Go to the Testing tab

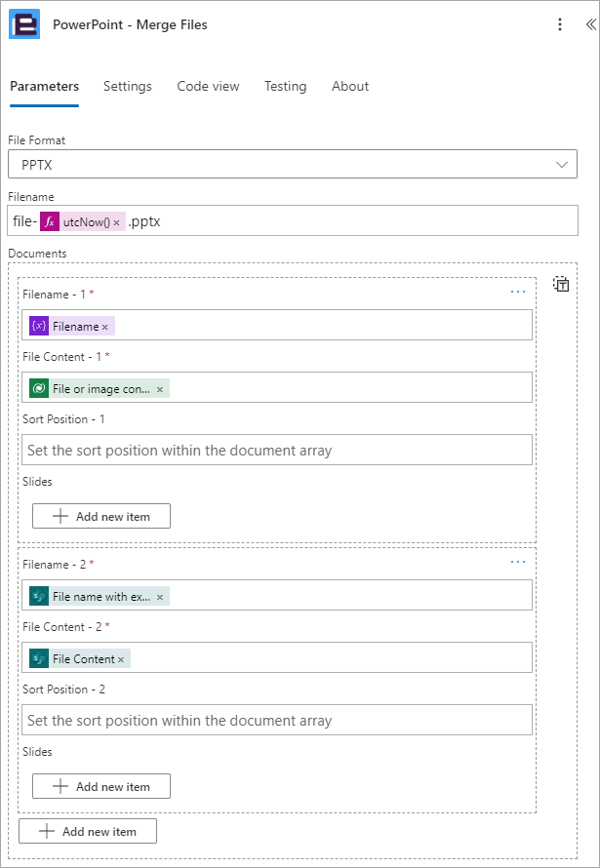pos(285,87)
